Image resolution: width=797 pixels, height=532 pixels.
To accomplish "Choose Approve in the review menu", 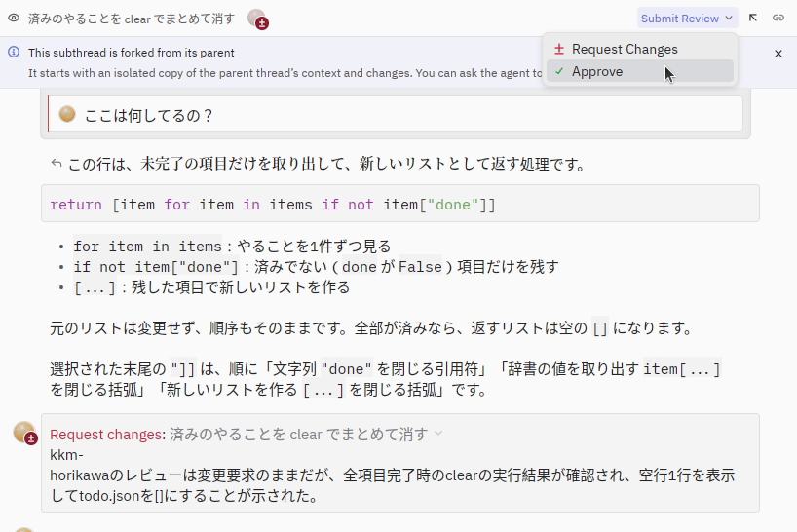I will click(640, 71).
